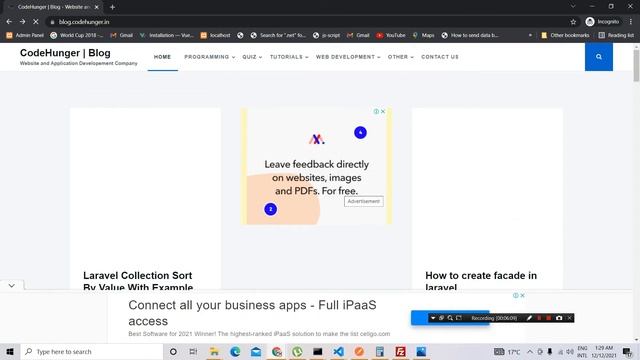Image resolution: width=640 pixels, height=360 pixels.
Task: Open Task View on the taskbar
Action: [193, 351]
